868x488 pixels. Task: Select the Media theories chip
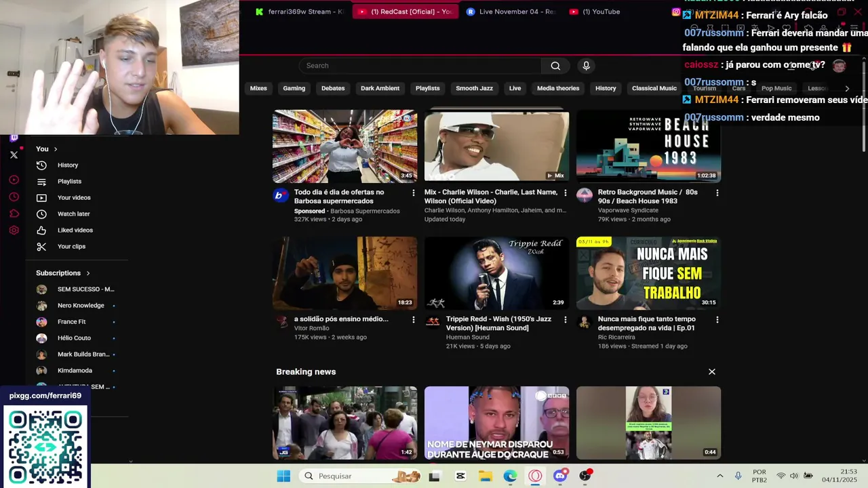point(558,88)
